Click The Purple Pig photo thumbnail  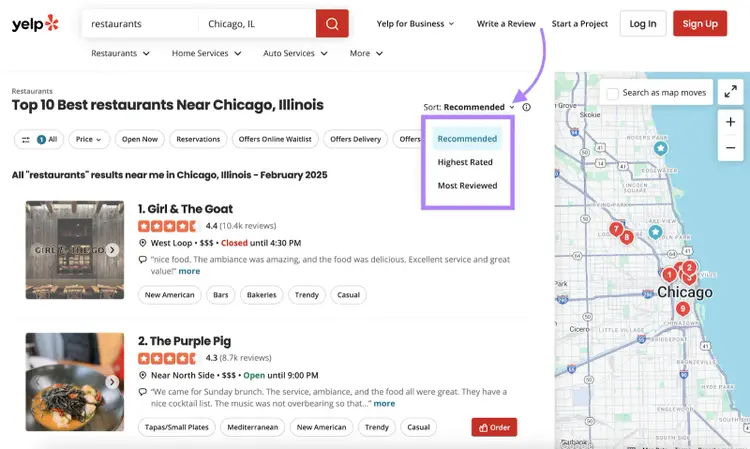coord(75,382)
